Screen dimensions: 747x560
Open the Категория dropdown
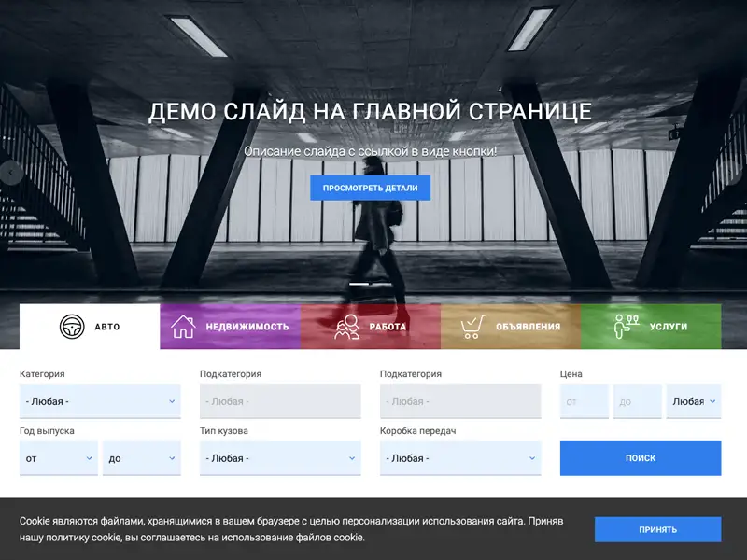(x=100, y=401)
